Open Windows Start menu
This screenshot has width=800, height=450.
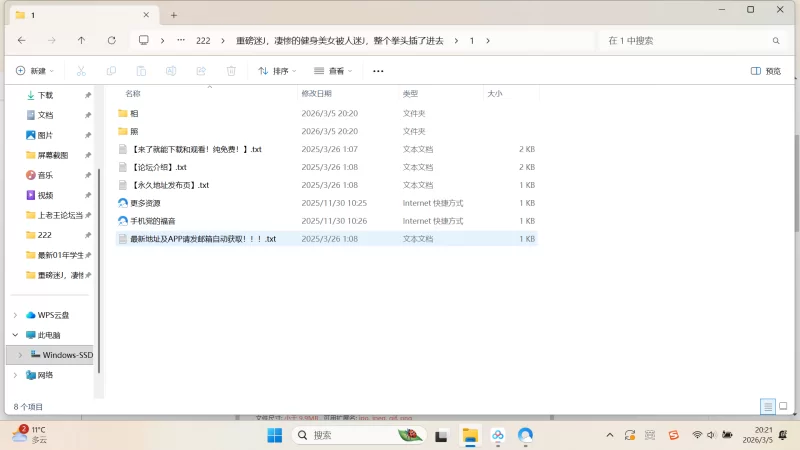274,435
